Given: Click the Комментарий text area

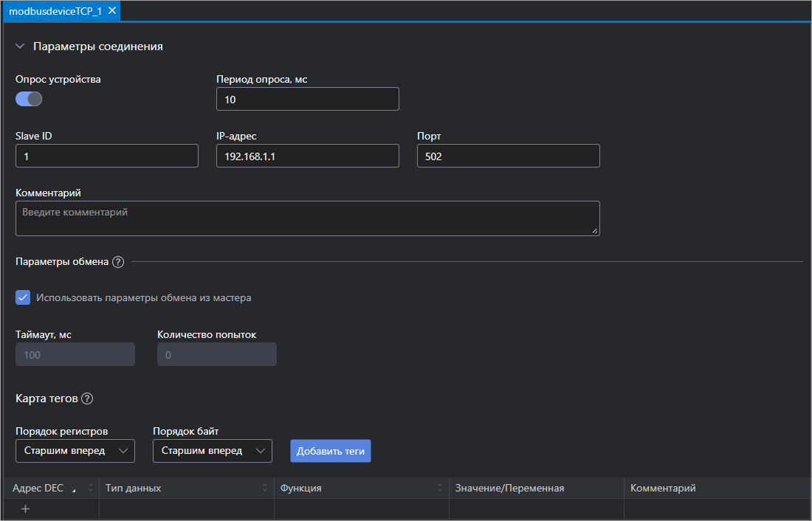Looking at the screenshot, I should click(x=308, y=218).
